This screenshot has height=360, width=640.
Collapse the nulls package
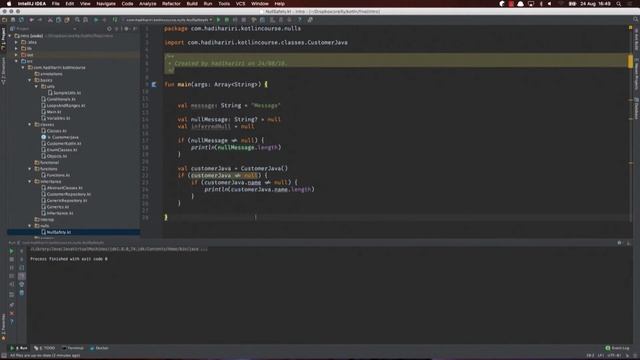pyautogui.click(x=29, y=226)
